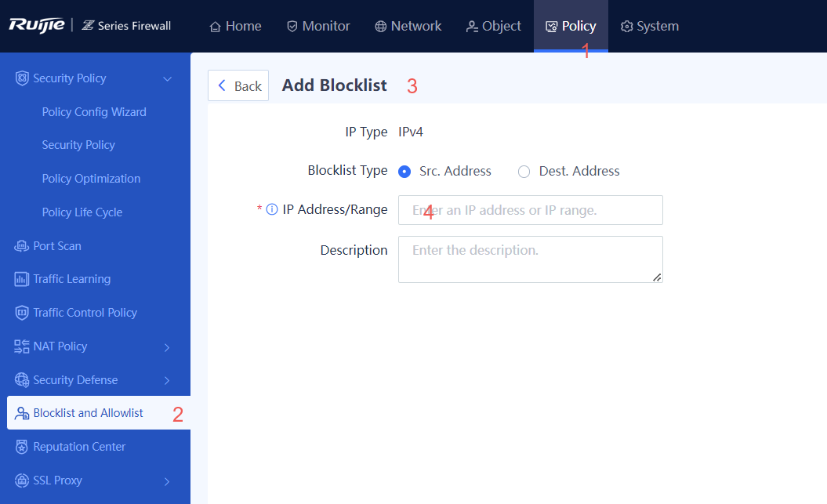Select the Policy tab
Viewport: 827px width, 504px height.
[571, 27]
